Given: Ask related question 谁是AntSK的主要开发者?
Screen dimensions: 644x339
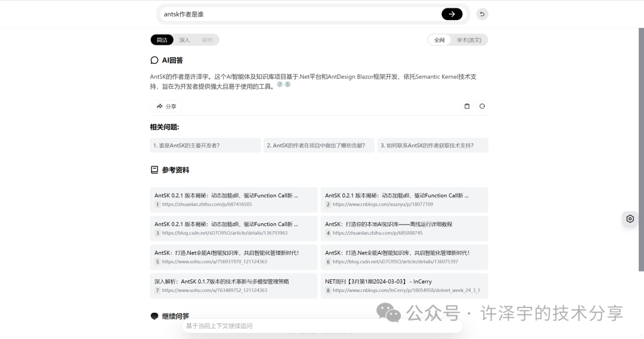Looking at the screenshot, I should [205, 145].
